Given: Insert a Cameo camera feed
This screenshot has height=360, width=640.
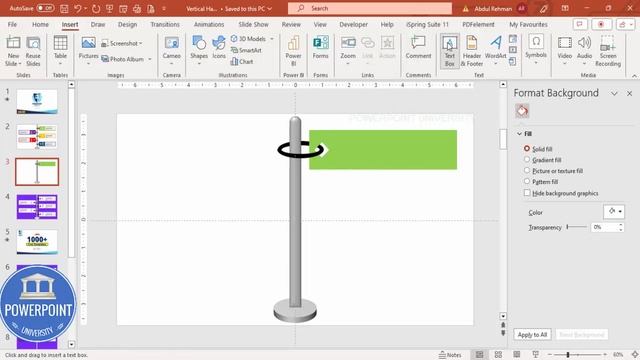Looking at the screenshot, I should pyautogui.click(x=171, y=50).
